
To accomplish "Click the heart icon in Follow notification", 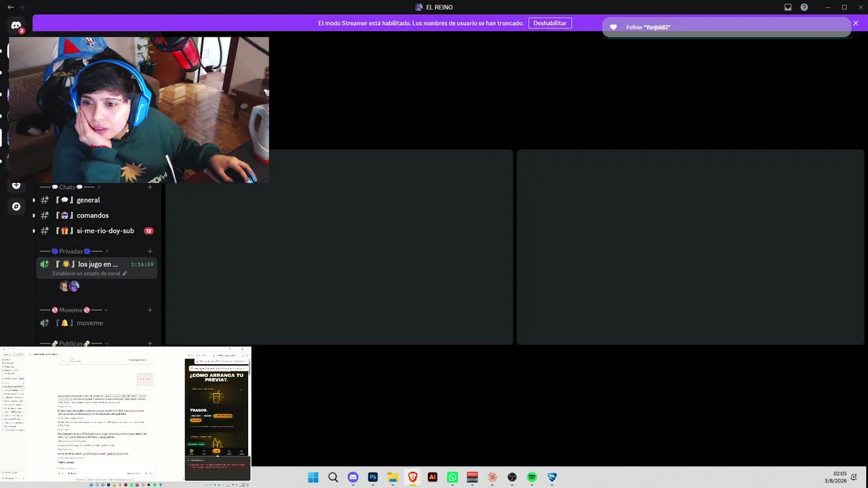I will pyautogui.click(x=614, y=27).
